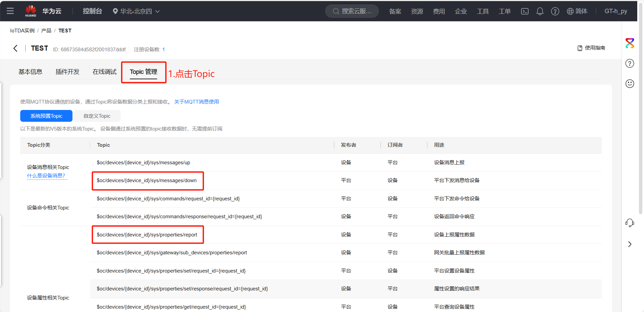Image resolution: width=644 pixels, height=312 pixels.
Task: Click the 搜索云服务 search field
Action: point(352,11)
